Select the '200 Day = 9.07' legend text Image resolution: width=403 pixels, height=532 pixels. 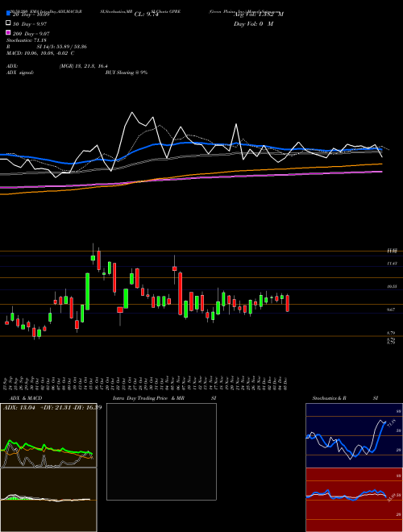31,34
